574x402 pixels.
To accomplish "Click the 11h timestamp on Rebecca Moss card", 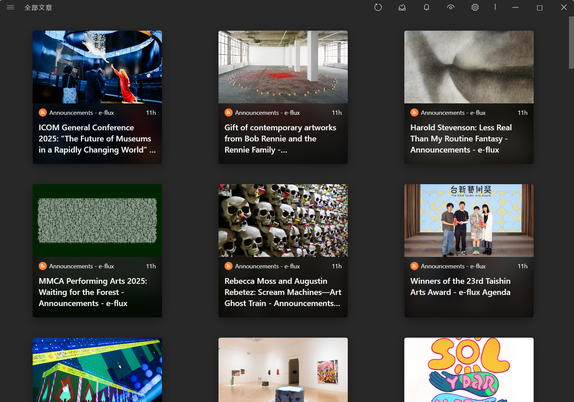I will point(337,266).
